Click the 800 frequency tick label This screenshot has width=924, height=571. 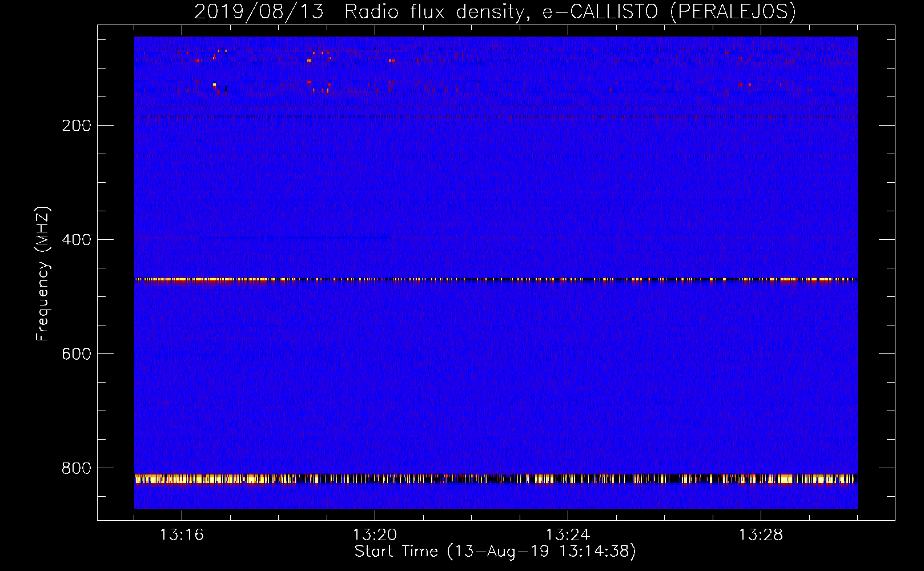point(77,468)
